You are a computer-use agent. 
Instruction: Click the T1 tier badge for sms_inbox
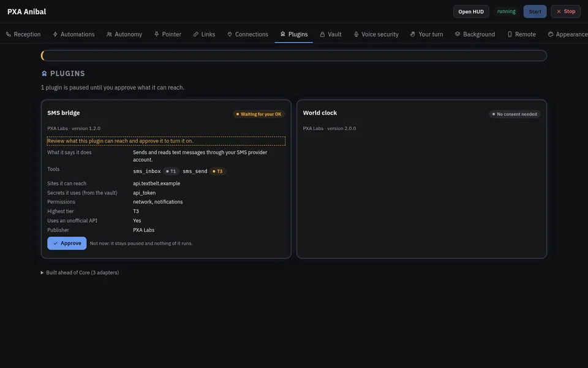coord(171,171)
